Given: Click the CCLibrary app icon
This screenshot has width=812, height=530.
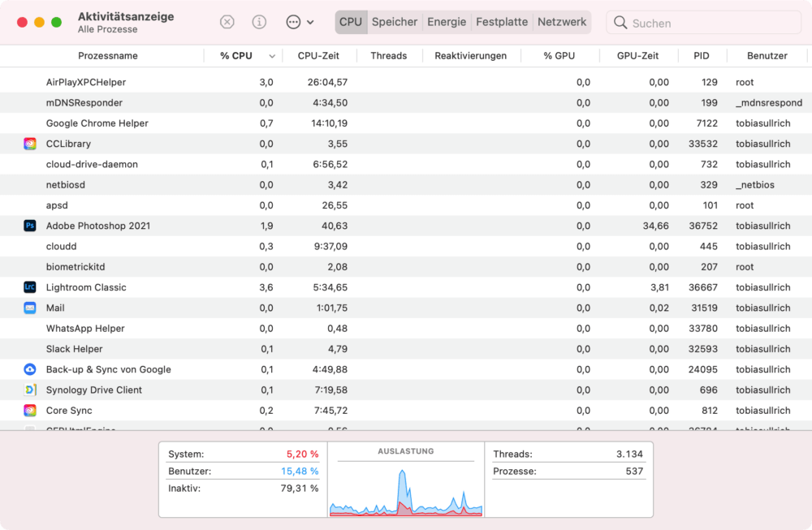Looking at the screenshot, I should (x=30, y=144).
